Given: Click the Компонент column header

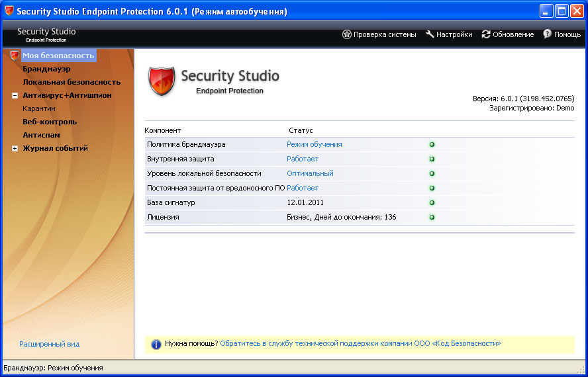Looking at the screenshot, I should pyautogui.click(x=163, y=130).
